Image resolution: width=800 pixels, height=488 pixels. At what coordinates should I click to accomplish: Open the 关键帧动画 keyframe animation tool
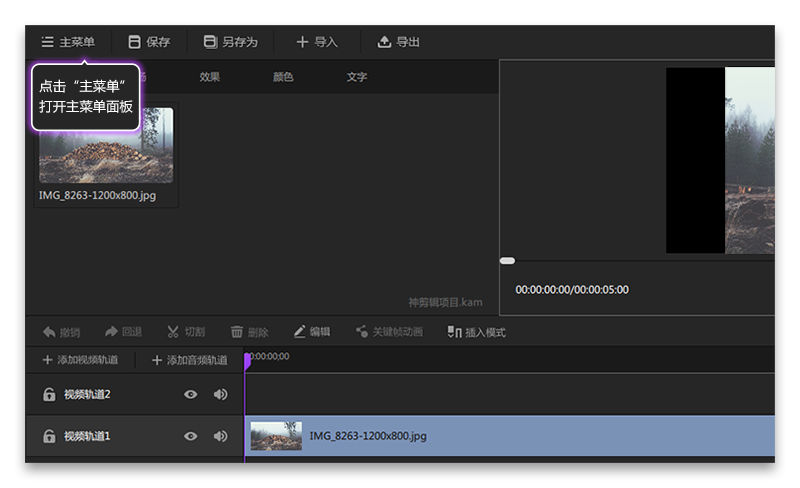coord(362,332)
